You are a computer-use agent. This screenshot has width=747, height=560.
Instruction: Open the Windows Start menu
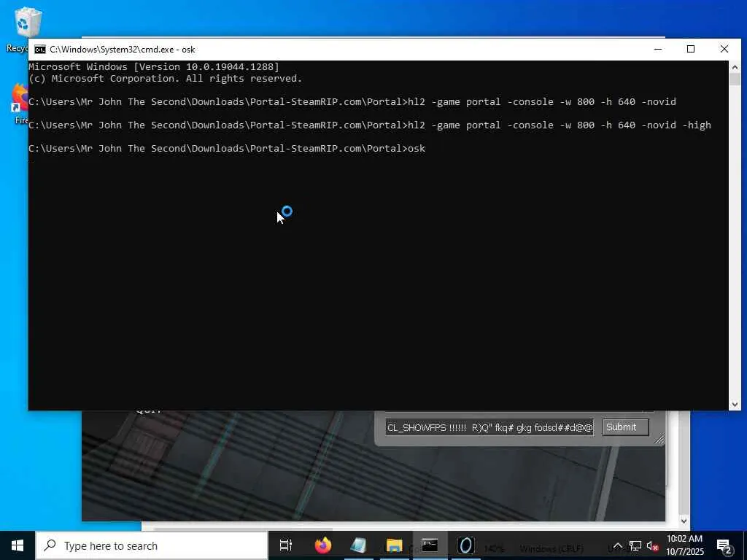[x=18, y=545]
